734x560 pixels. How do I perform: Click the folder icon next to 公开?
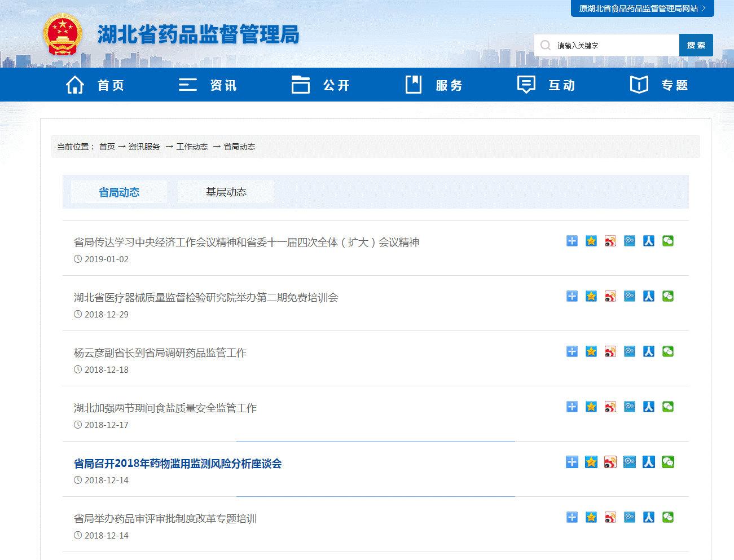(x=301, y=84)
